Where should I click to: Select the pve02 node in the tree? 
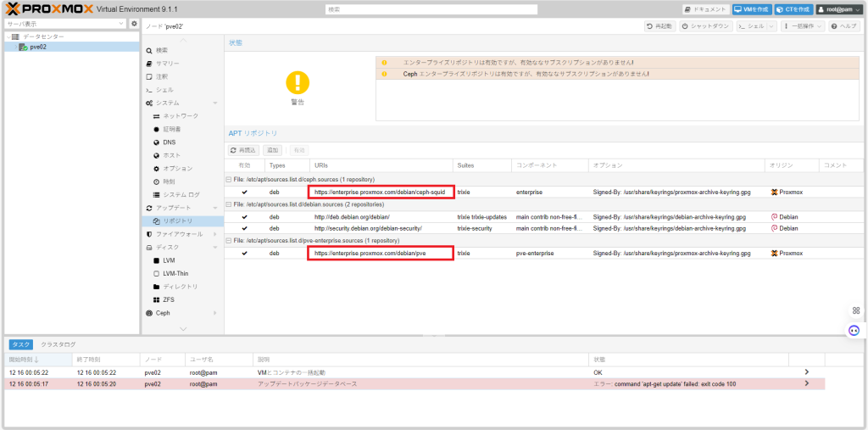(x=37, y=47)
